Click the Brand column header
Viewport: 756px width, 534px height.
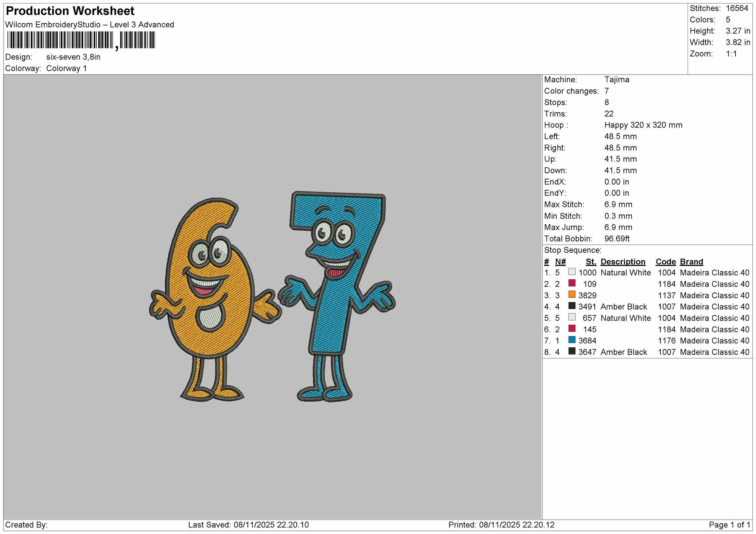pyautogui.click(x=692, y=262)
